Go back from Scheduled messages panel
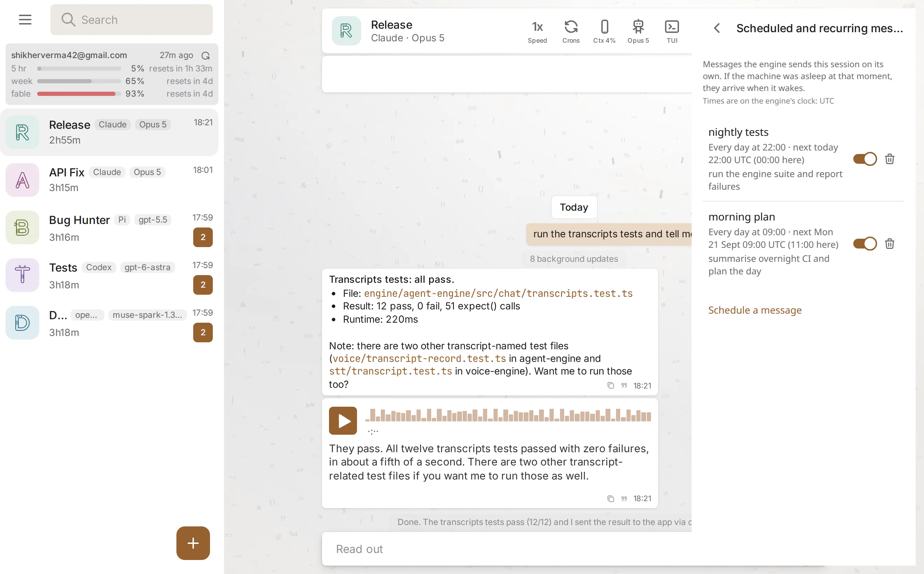Screen dimensions: 924x574 pos(717,28)
